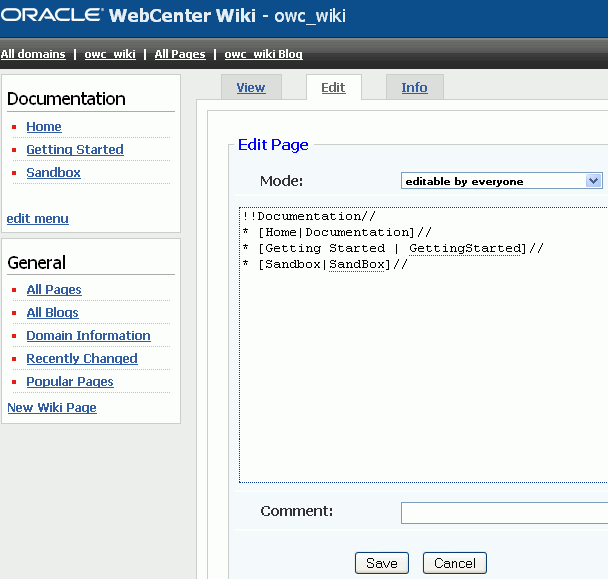Image resolution: width=608 pixels, height=579 pixels.
Task: Select the Edit tab
Action: [333, 88]
